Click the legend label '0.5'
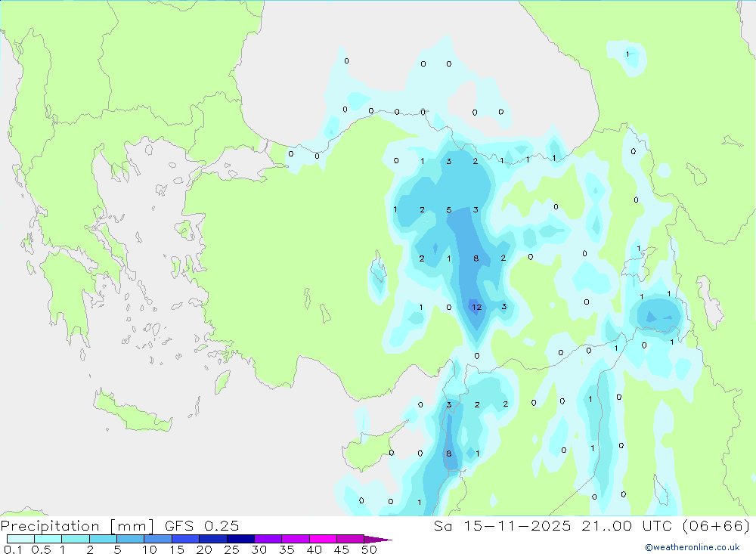Viewport: 756px width, 554px height. pos(41,549)
